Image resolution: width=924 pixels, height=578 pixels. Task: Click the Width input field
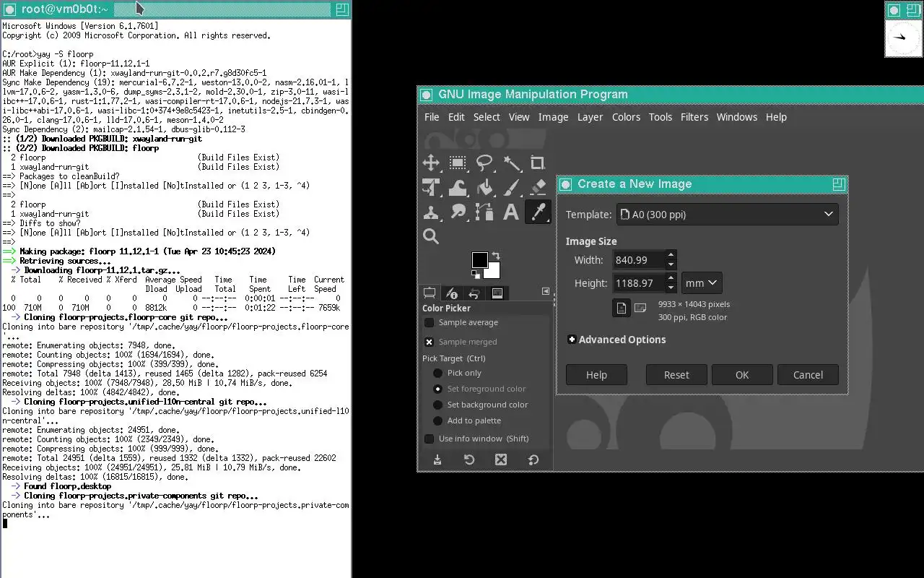pyautogui.click(x=639, y=260)
